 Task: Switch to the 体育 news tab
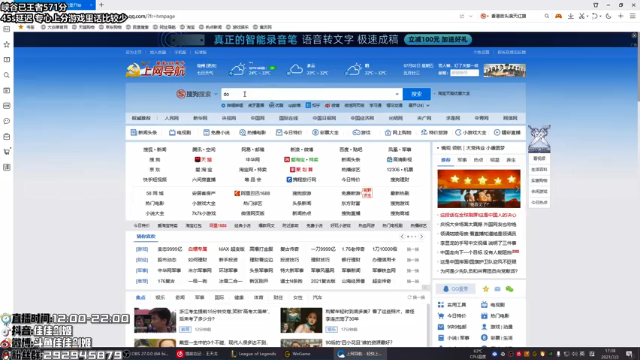click(258, 298)
